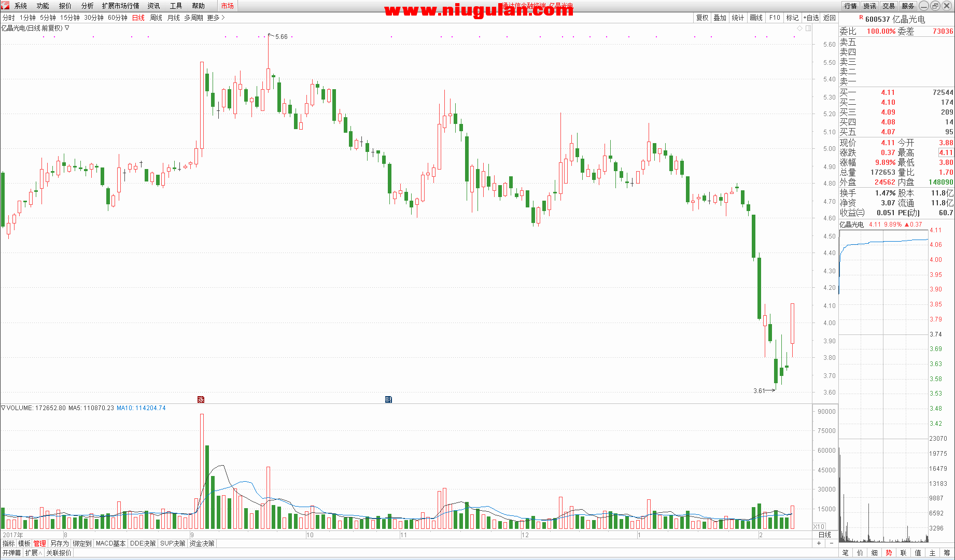Click the split-panel layout icon above the chart
The image size is (955, 560).
[808, 28]
